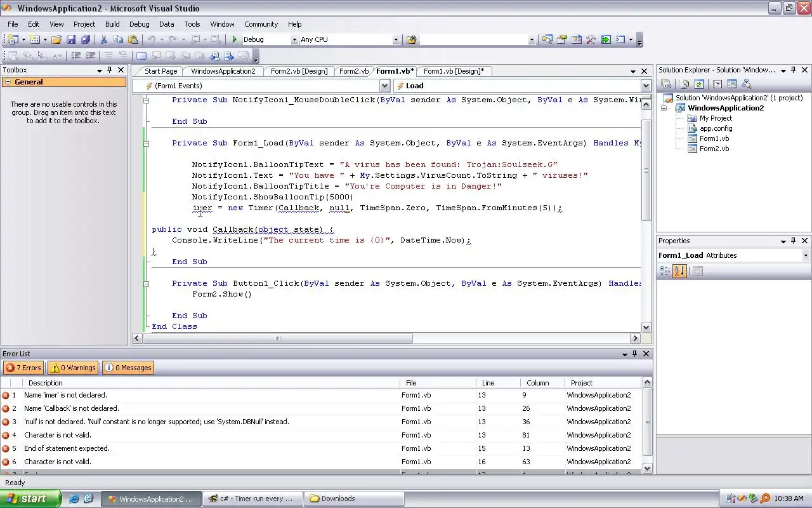This screenshot has height=508, width=812.
Task: Click View Designer in Solution Explorer toolbar
Action: (731, 84)
